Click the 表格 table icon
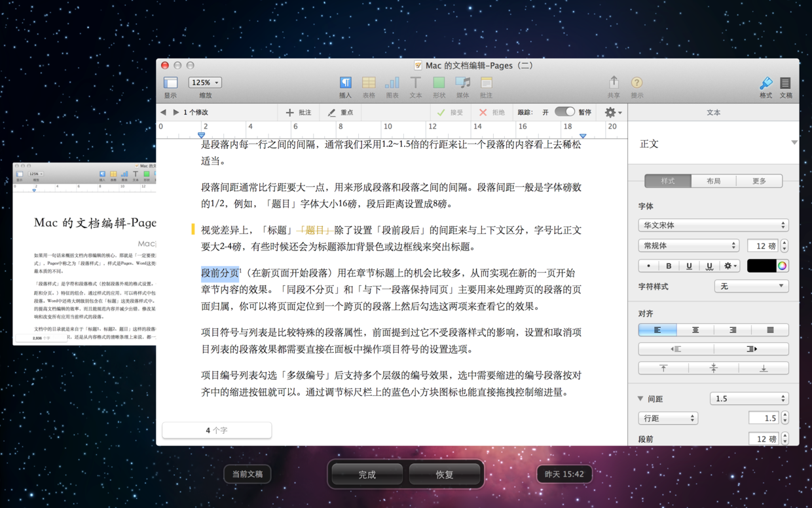This screenshot has height=508, width=812. [369, 83]
